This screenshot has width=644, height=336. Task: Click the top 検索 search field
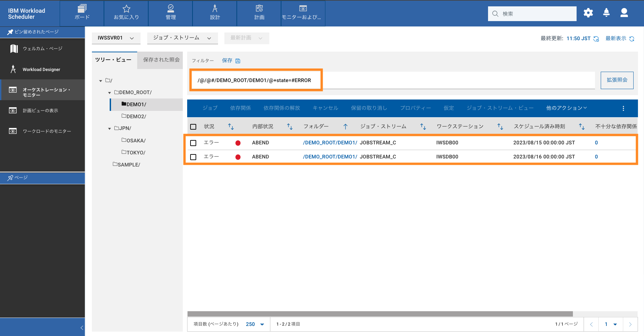[x=532, y=14]
